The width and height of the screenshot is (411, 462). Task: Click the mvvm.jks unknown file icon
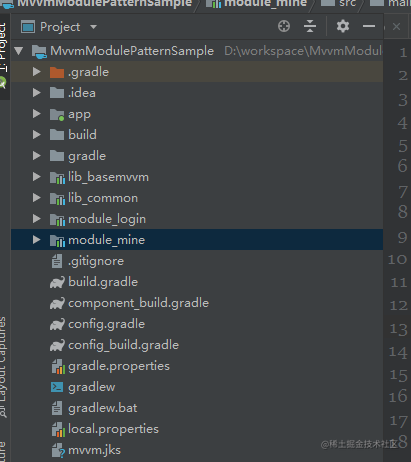[58, 450]
